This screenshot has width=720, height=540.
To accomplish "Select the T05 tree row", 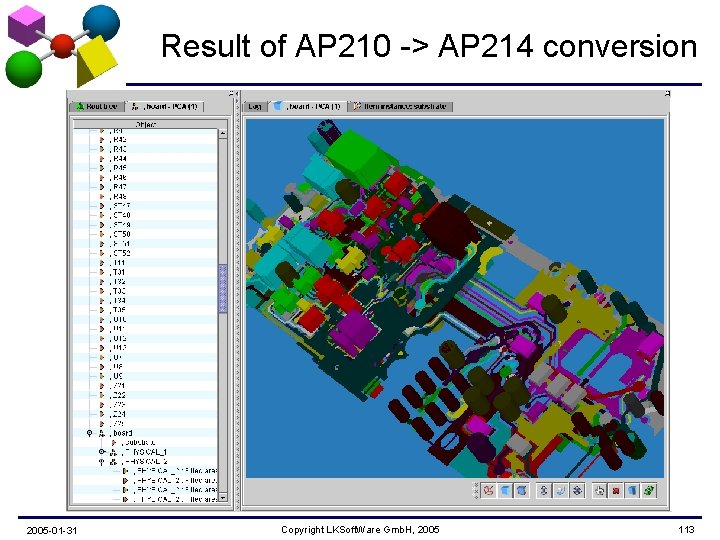I will 145,310.
